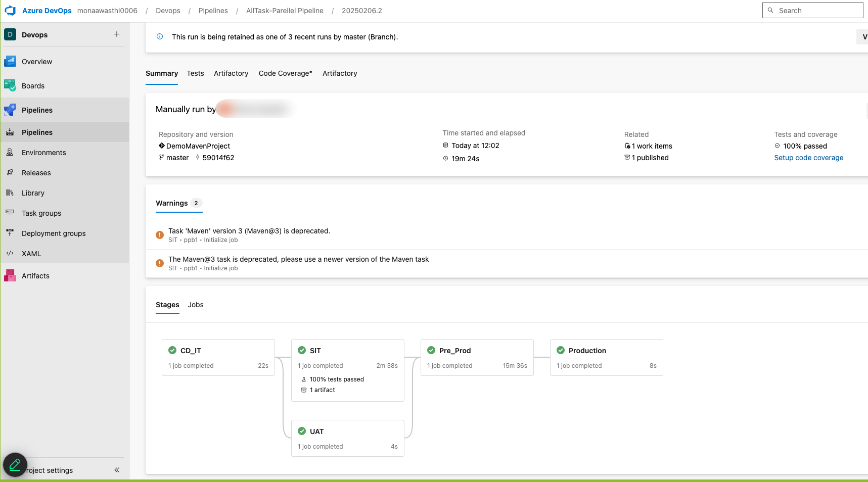
Task: Click the Azure DevOps brand text
Action: tap(47, 11)
